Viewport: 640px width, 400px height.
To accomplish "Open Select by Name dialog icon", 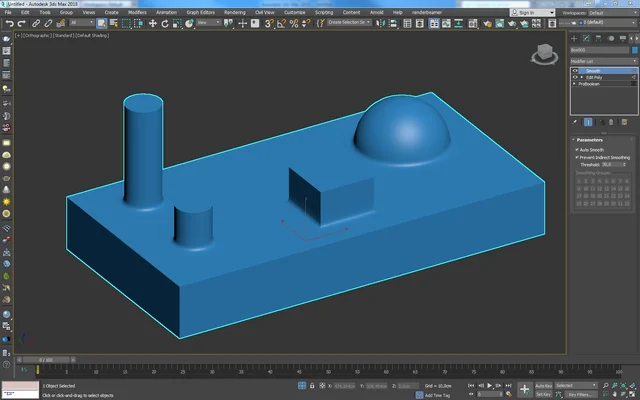I will [114, 23].
